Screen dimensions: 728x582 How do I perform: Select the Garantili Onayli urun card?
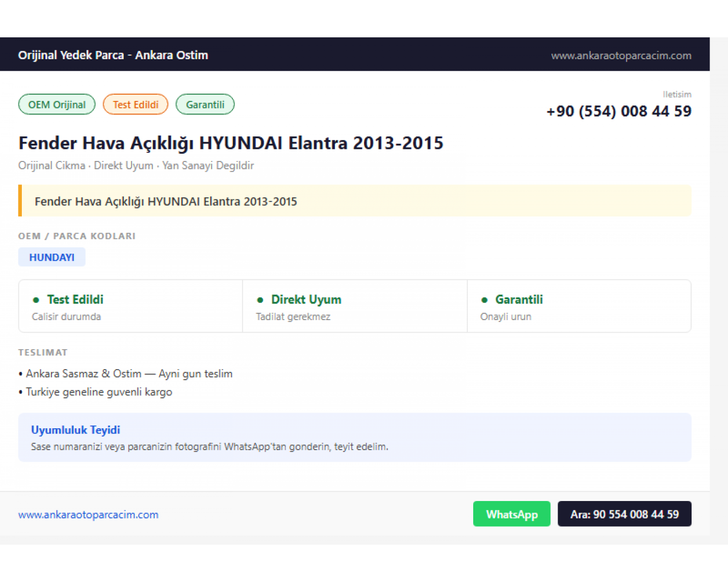[579, 306]
